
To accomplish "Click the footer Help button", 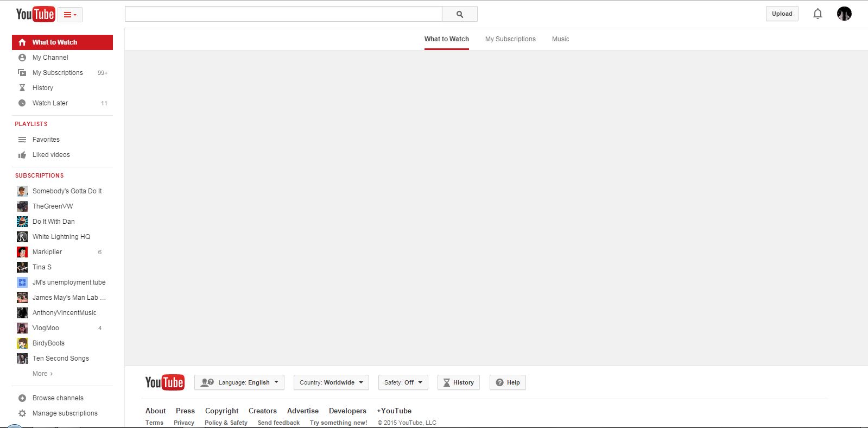I will click(508, 382).
